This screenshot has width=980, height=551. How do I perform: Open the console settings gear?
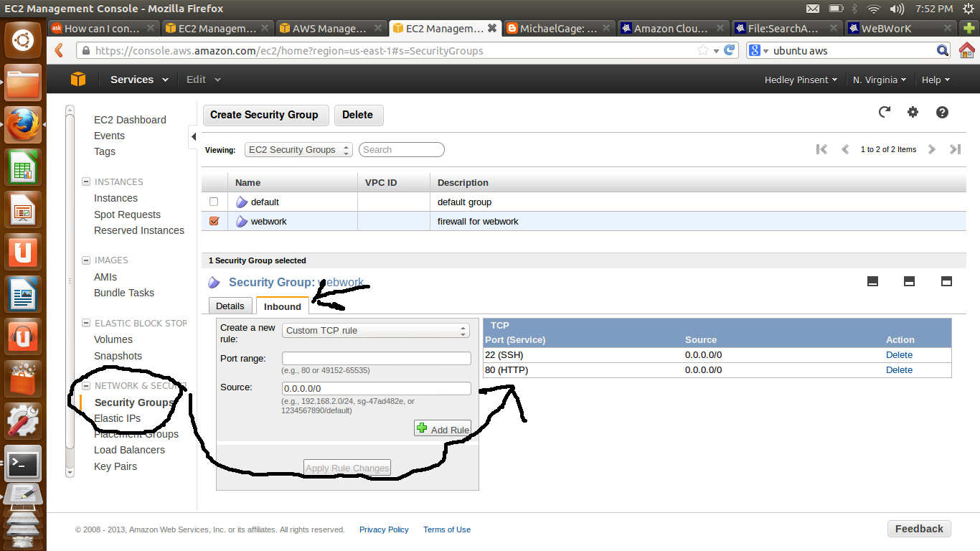(x=913, y=112)
